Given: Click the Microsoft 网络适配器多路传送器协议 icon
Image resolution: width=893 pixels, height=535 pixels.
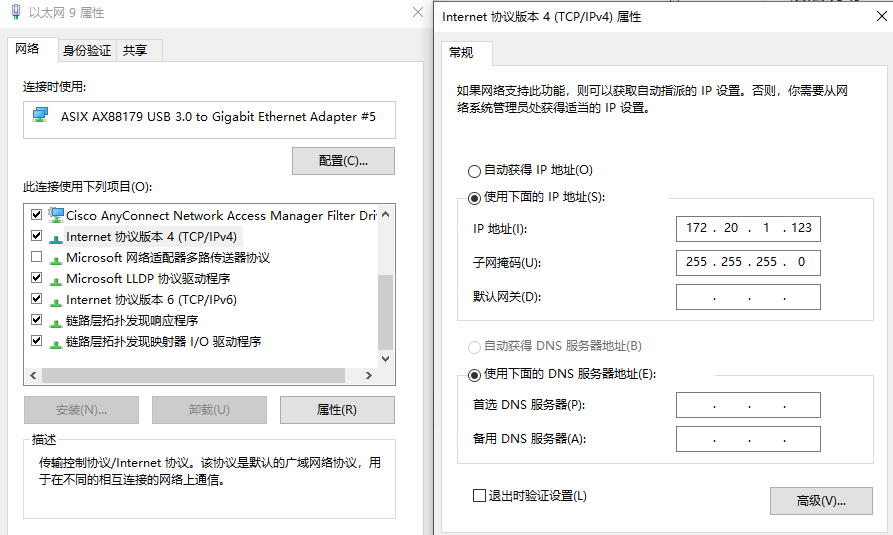Looking at the screenshot, I should [56, 259].
